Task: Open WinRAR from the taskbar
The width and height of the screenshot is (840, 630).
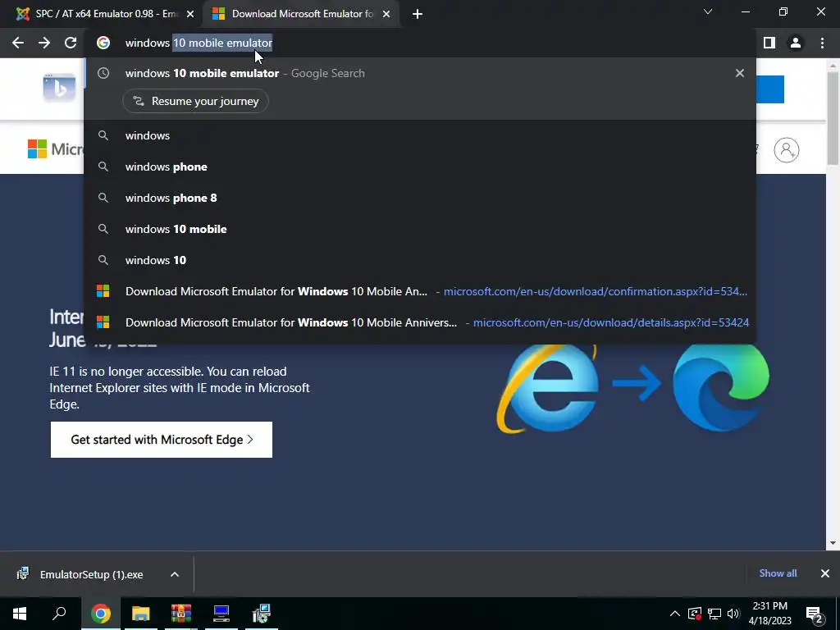Action: pyautogui.click(x=181, y=614)
